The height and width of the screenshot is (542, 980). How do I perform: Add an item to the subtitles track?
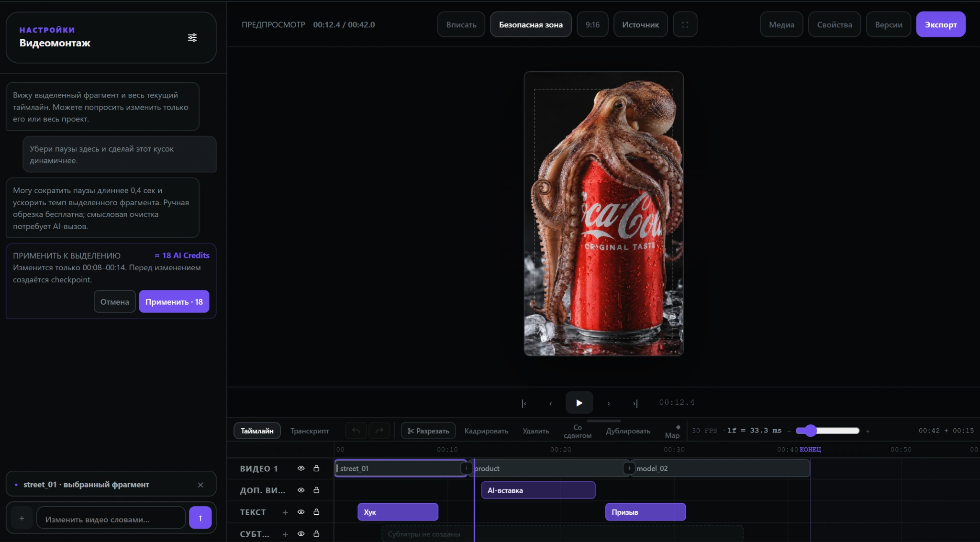(285, 534)
